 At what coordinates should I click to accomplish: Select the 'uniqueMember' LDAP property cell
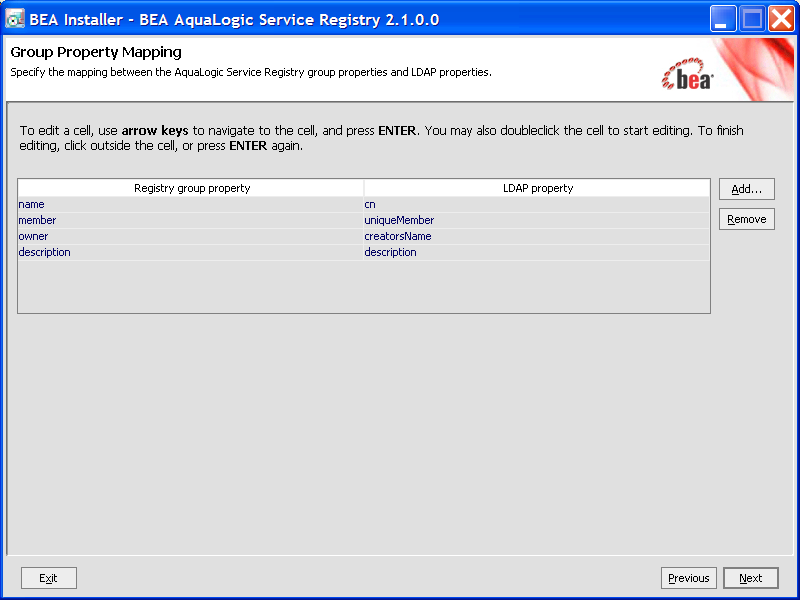pos(536,220)
